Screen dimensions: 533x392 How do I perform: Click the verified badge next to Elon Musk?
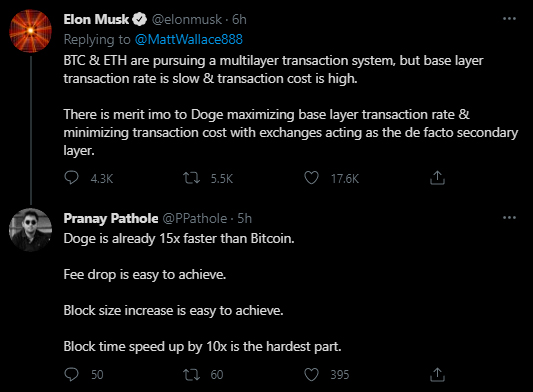pos(139,19)
